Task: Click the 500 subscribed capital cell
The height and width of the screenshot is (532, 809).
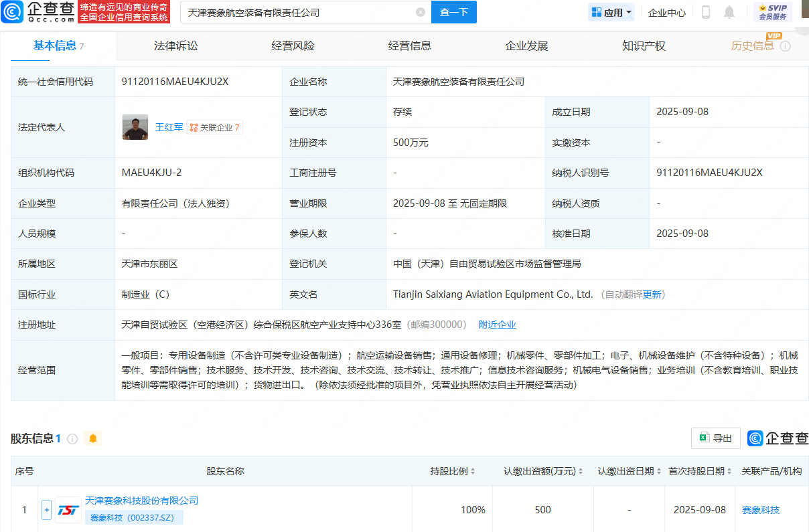Action: tap(543, 510)
